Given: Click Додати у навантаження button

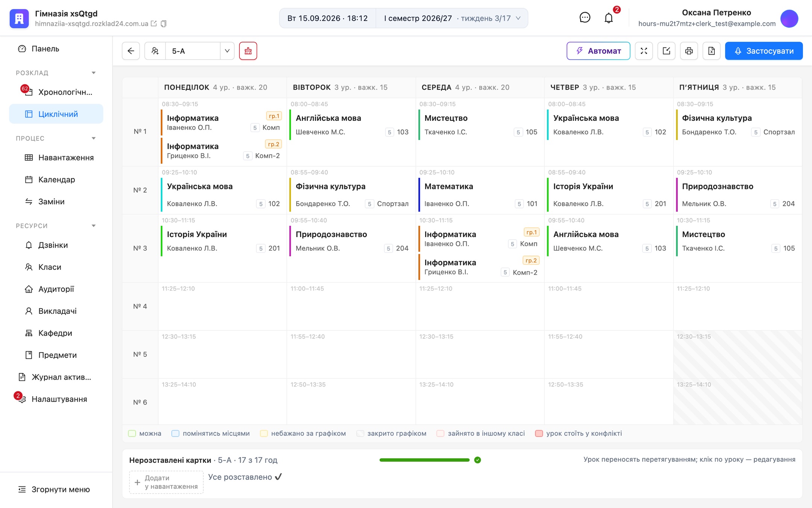Looking at the screenshot, I should [x=166, y=482].
